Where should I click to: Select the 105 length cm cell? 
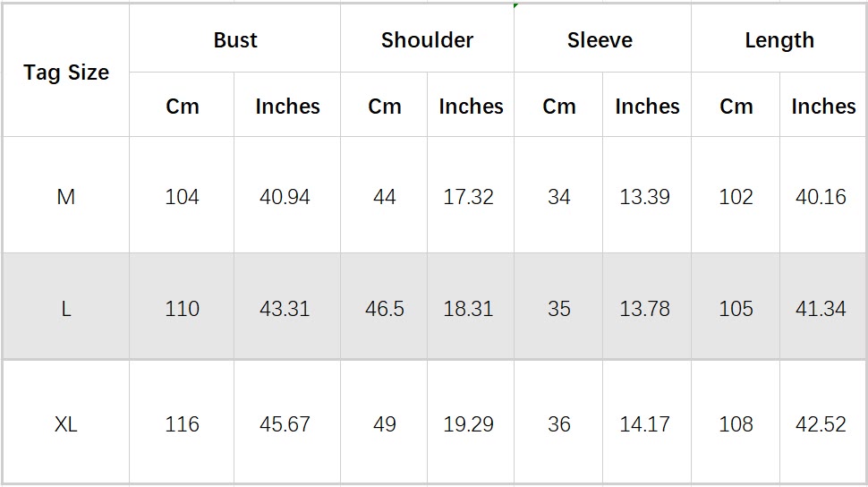coord(736,309)
